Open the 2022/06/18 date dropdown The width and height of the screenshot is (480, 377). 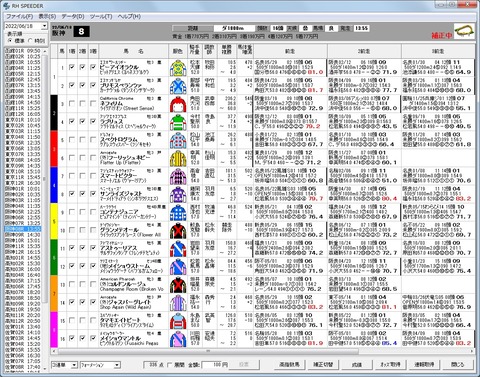[44, 26]
